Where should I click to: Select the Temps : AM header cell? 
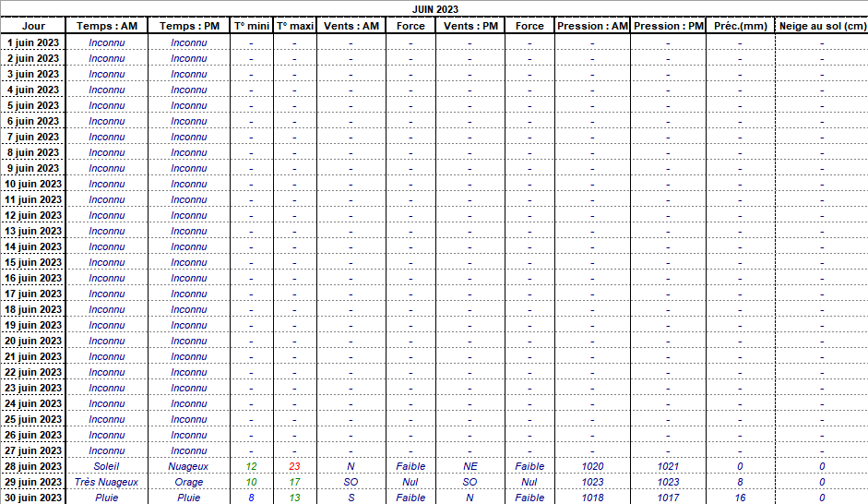pos(107,26)
